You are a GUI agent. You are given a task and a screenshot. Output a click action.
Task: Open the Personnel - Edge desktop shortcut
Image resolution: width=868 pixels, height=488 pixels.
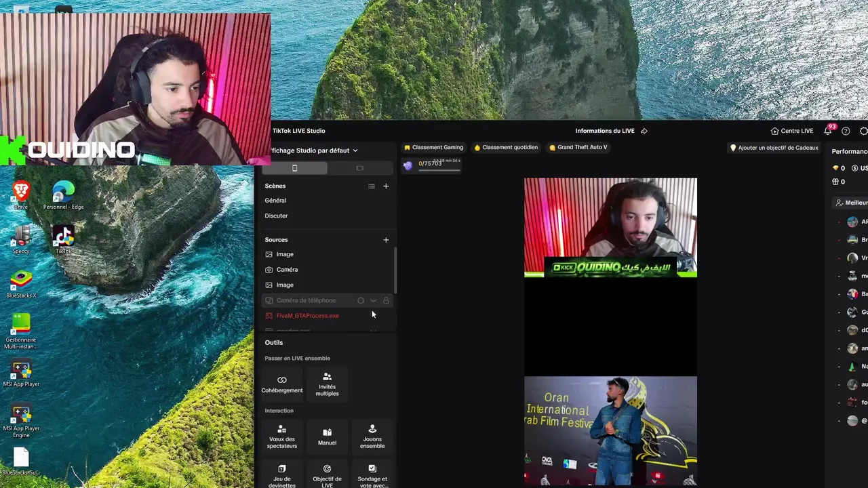[x=63, y=195]
